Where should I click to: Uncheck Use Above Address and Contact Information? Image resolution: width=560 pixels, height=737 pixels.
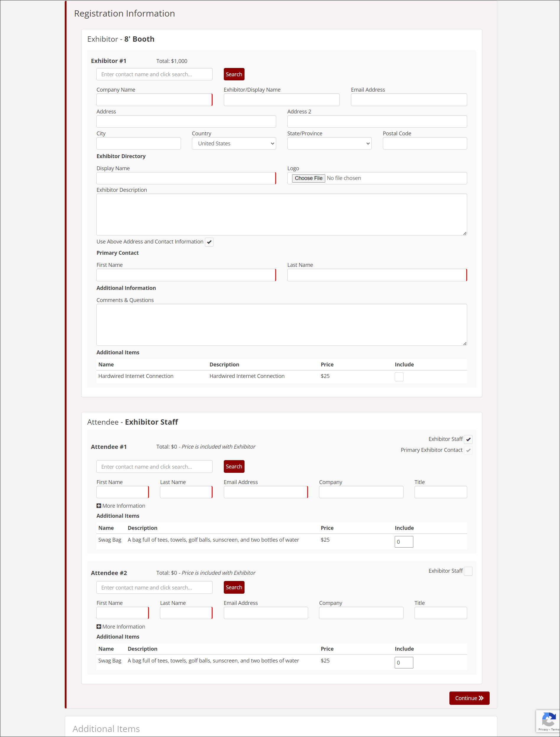209,242
